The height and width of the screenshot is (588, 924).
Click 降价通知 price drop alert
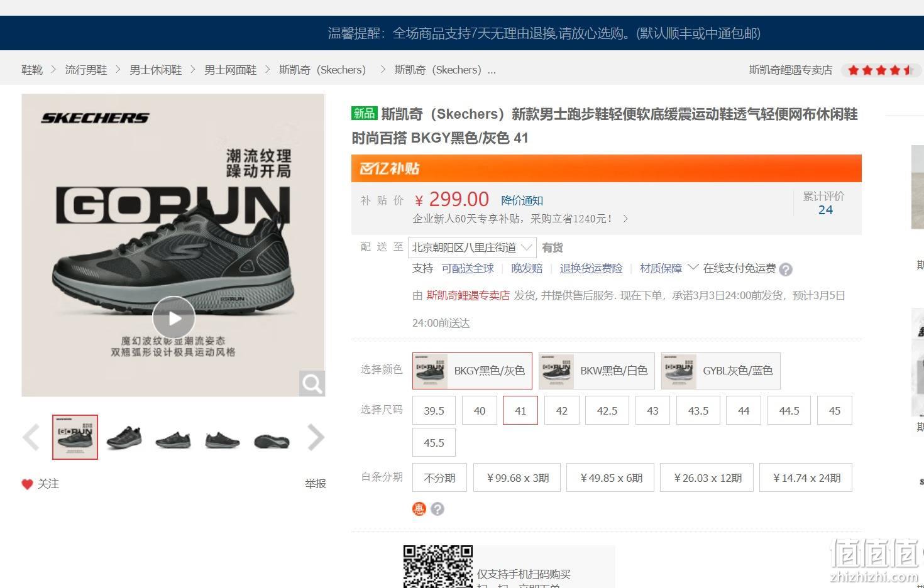pyautogui.click(x=522, y=200)
